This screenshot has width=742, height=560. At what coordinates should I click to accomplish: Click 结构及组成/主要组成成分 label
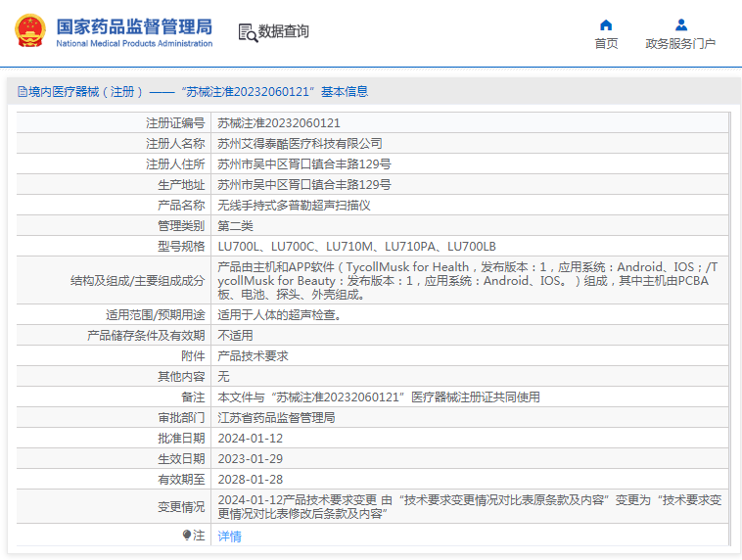pos(138,281)
